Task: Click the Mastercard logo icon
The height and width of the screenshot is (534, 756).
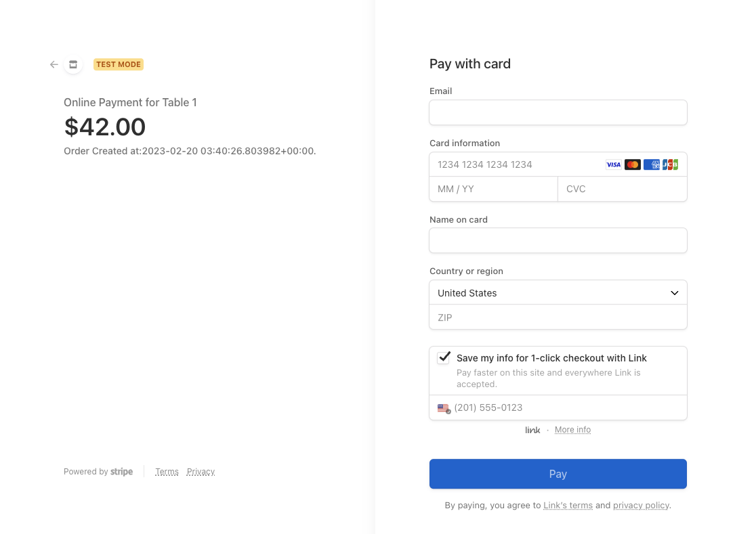Action: pos(633,164)
